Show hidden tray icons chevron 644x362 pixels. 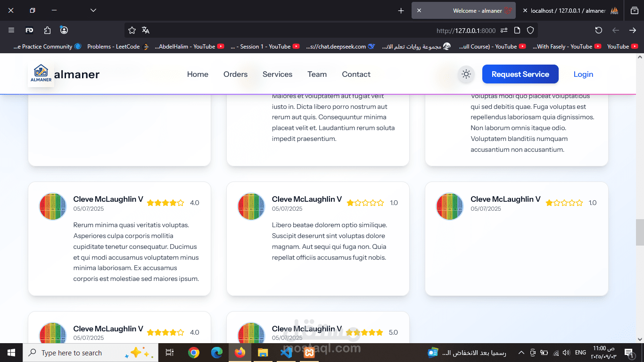[x=521, y=353]
